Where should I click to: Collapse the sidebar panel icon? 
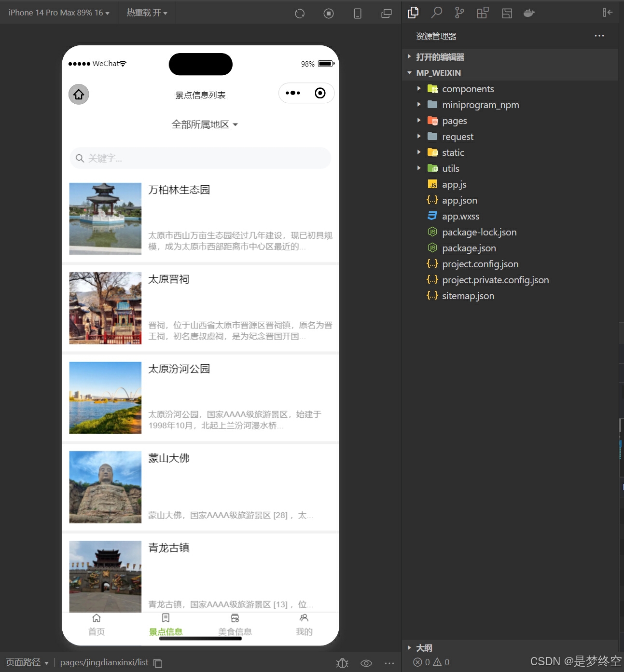click(607, 13)
